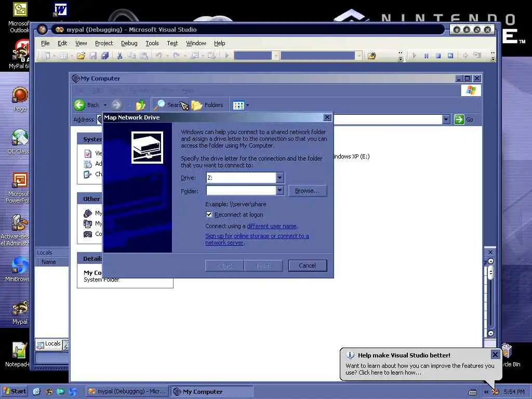The width and height of the screenshot is (532, 399).
Task: Click the Name column header in Locals
Action: pyautogui.click(x=49, y=262)
